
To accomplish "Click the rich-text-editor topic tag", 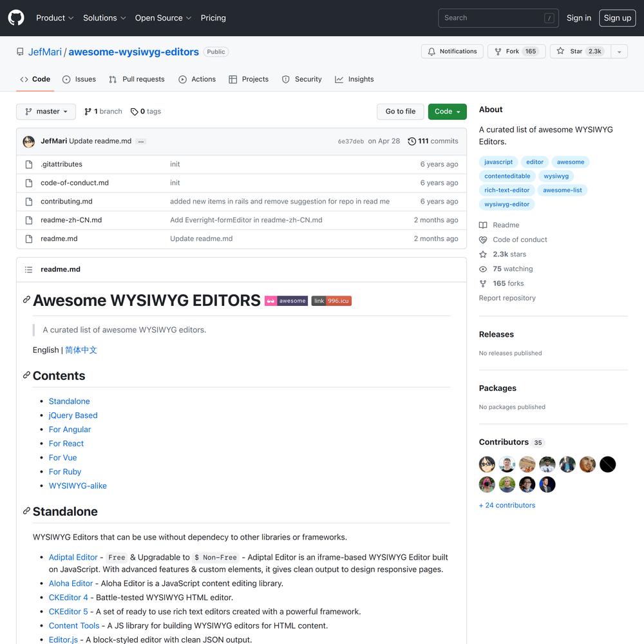I will coord(507,190).
